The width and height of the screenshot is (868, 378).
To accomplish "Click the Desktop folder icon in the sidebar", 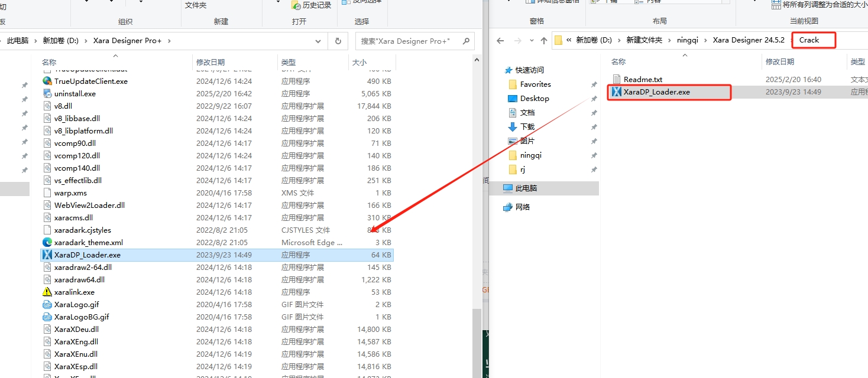I will pyautogui.click(x=513, y=98).
